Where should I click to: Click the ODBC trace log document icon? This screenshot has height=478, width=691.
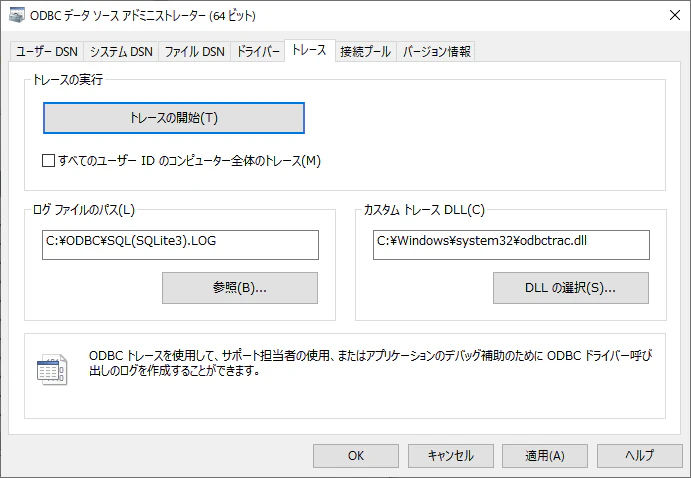pyautogui.click(x=52, y=370)
